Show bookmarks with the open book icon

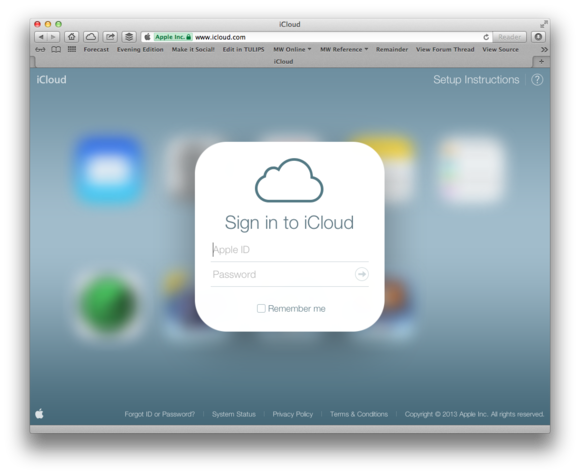56,50
